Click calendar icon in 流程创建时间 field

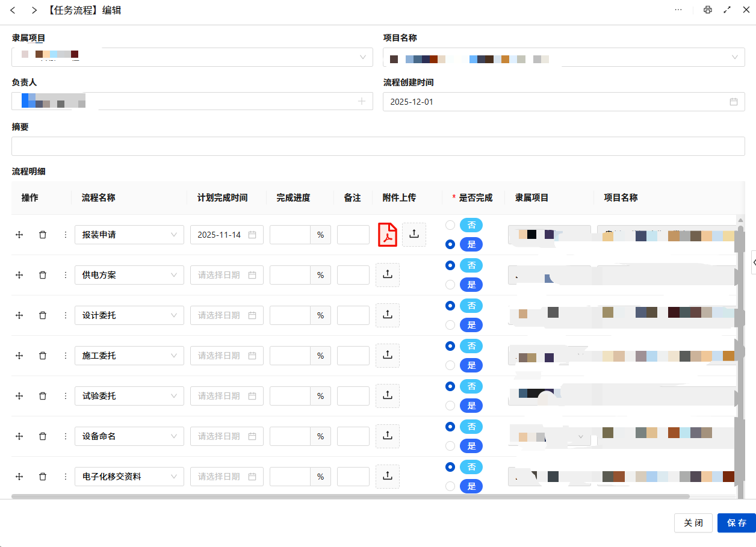[733, 102]
